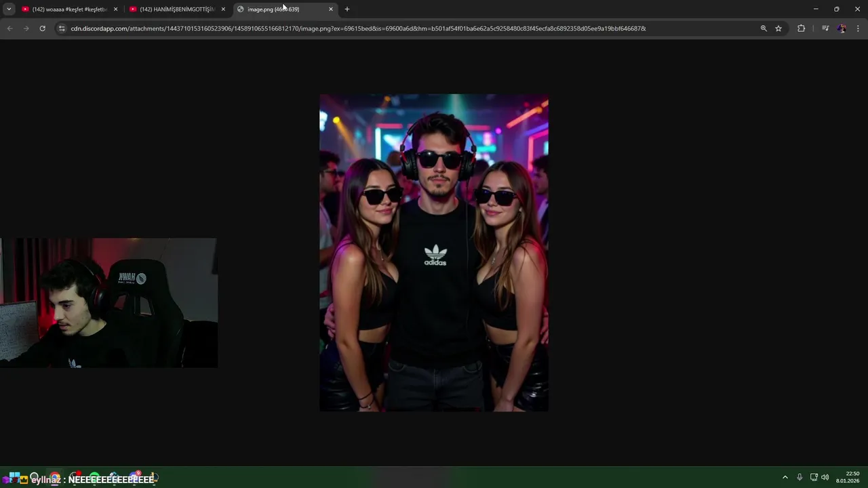Go back to previous page

(9, 28)
